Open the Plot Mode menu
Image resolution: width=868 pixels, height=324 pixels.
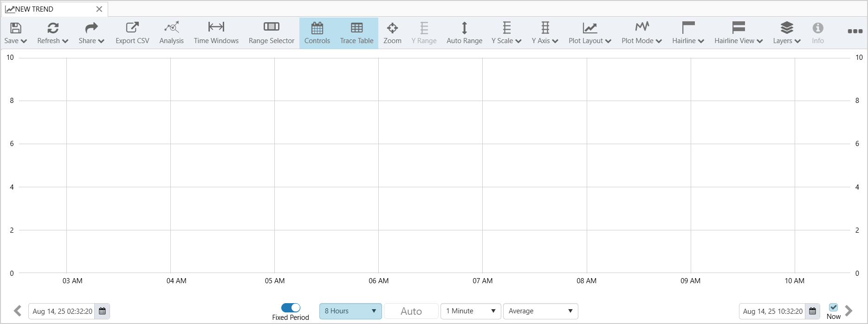tap(641, 33)
